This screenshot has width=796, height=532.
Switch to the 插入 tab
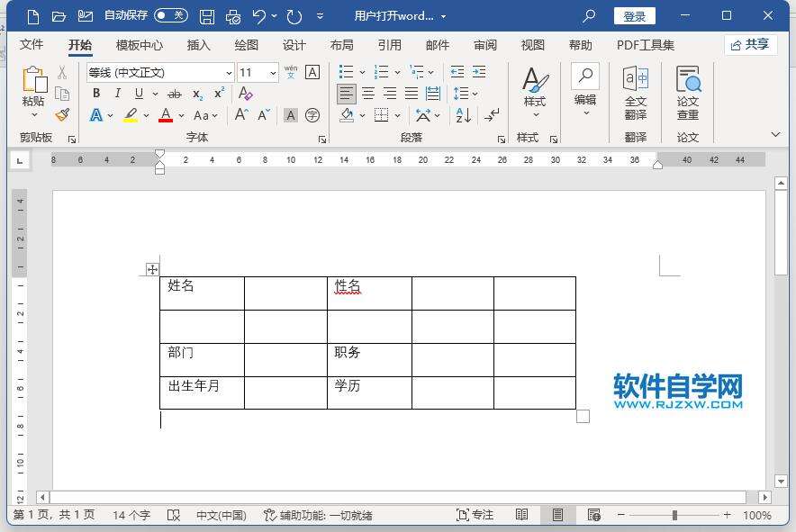point(198,45)
